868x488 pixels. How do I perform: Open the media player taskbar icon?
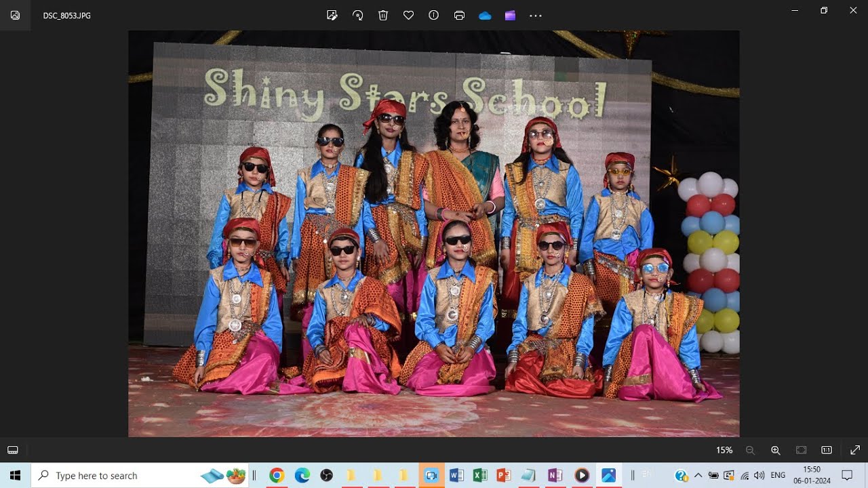click(581, 475)
